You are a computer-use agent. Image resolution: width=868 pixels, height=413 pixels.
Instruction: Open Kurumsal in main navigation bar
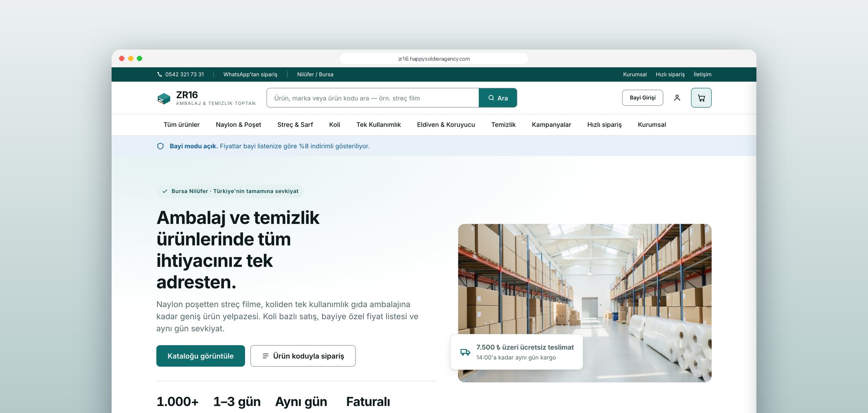(x=652, y=125)
